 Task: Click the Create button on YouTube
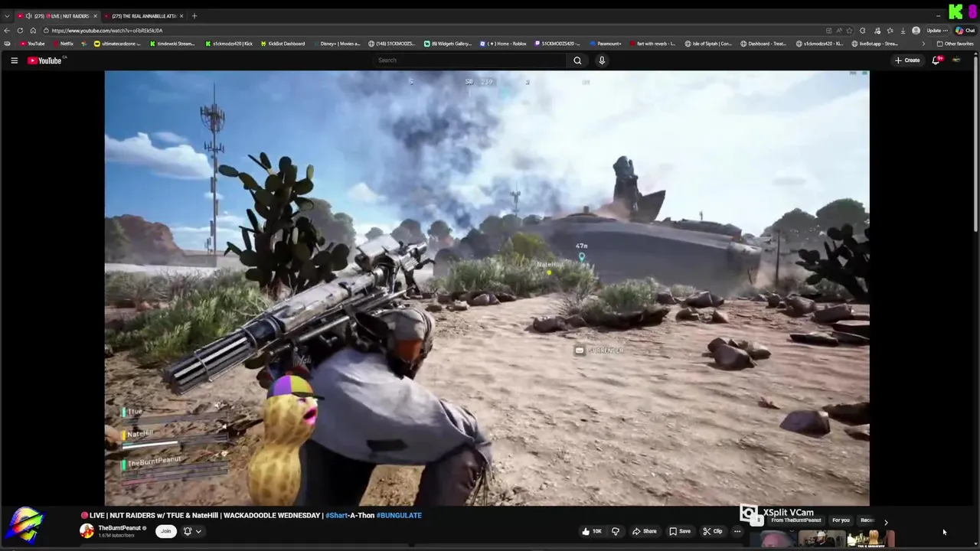click(907, 60)
